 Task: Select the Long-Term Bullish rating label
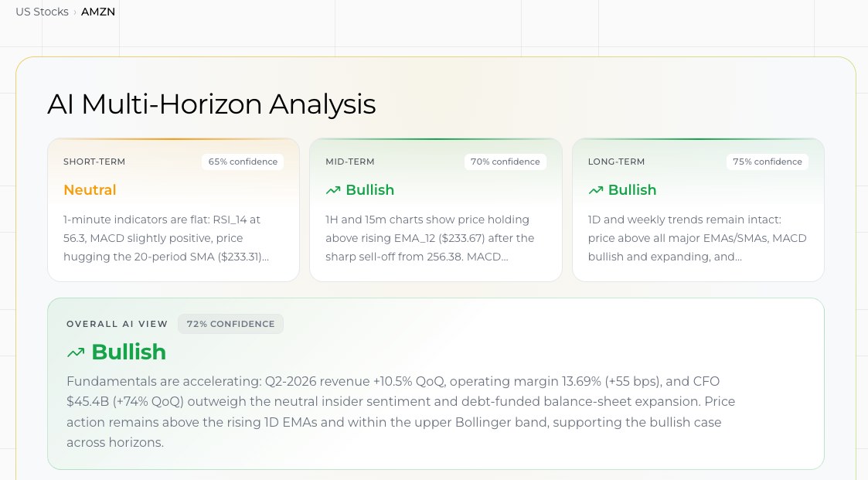[x=632, y=190]
